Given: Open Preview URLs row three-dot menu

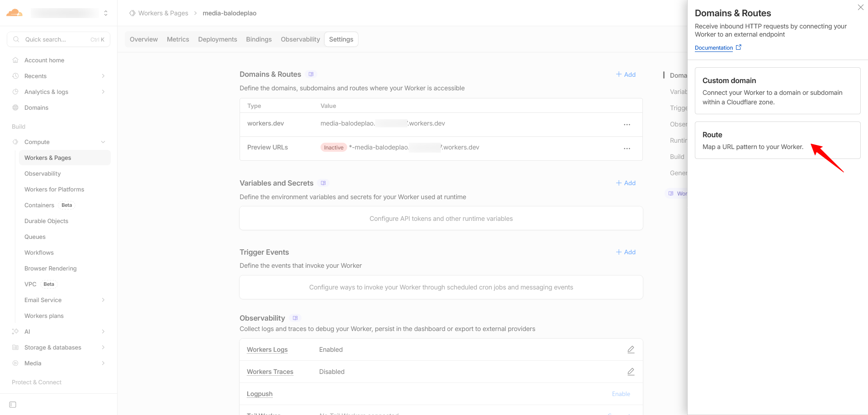Looking at the screenshot, I should click(627, 148).
